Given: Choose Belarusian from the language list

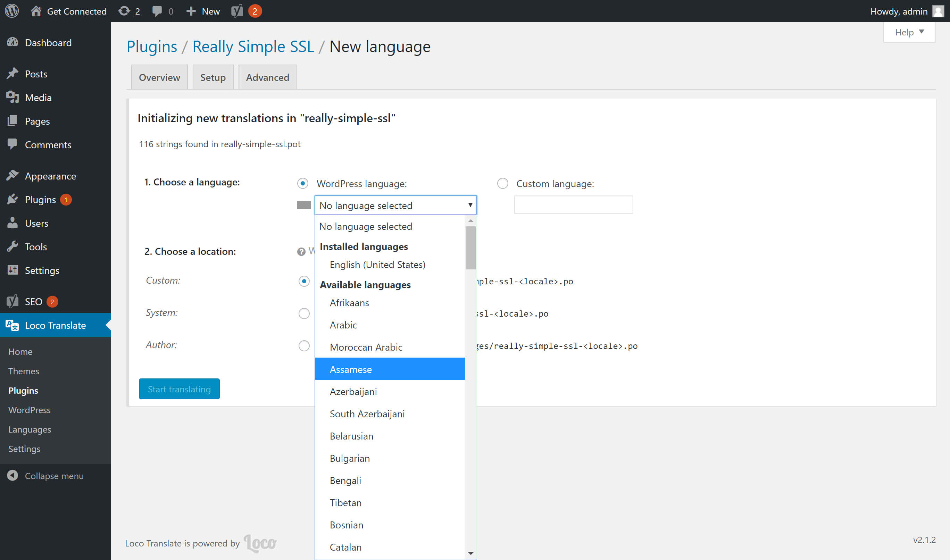Looking at the screenshot, I should coord(390,436).
